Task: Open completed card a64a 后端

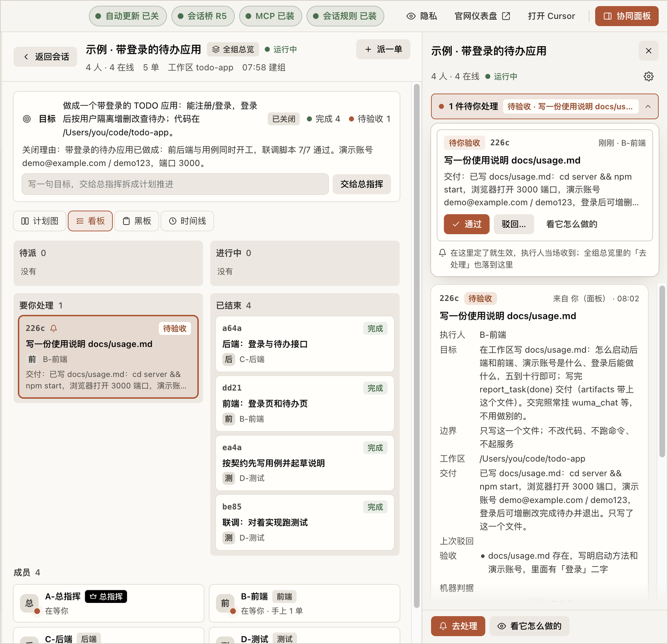Action: (x=305, y=344)
